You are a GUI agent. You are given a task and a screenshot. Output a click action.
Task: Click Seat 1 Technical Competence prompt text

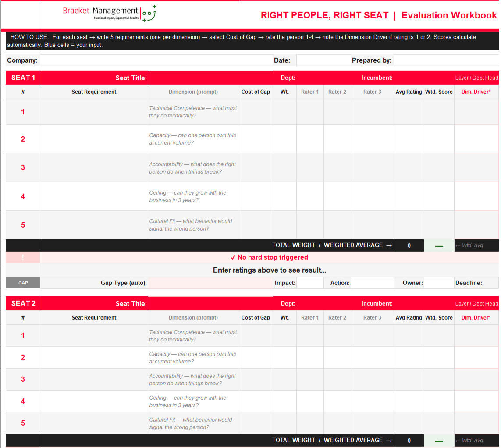pyautogui.click(x=193, y=112)
